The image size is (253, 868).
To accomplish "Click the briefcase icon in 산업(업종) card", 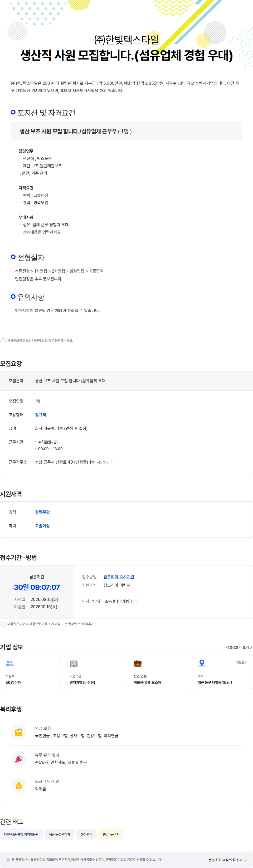I will tap(138, 663).
